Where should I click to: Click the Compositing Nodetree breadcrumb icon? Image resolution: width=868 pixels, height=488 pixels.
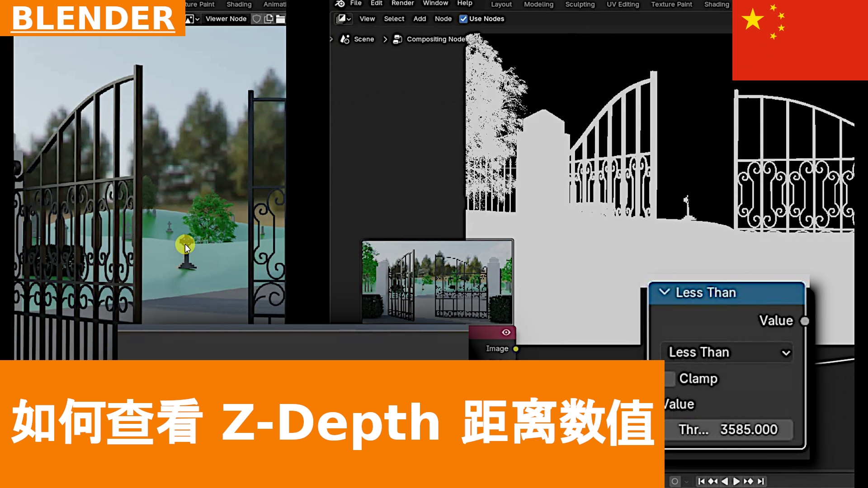[397, 39]
